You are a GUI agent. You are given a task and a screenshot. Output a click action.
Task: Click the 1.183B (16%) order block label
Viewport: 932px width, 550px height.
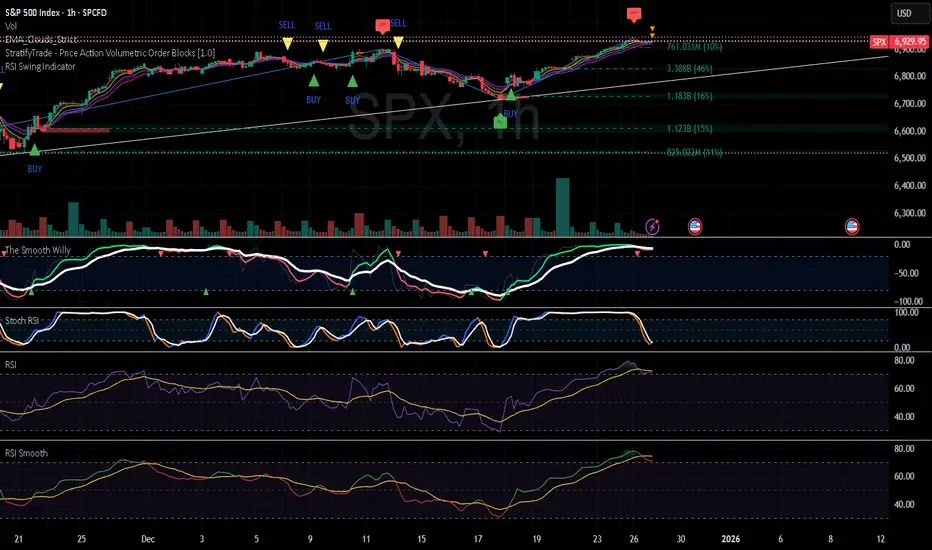pos(689,96)
